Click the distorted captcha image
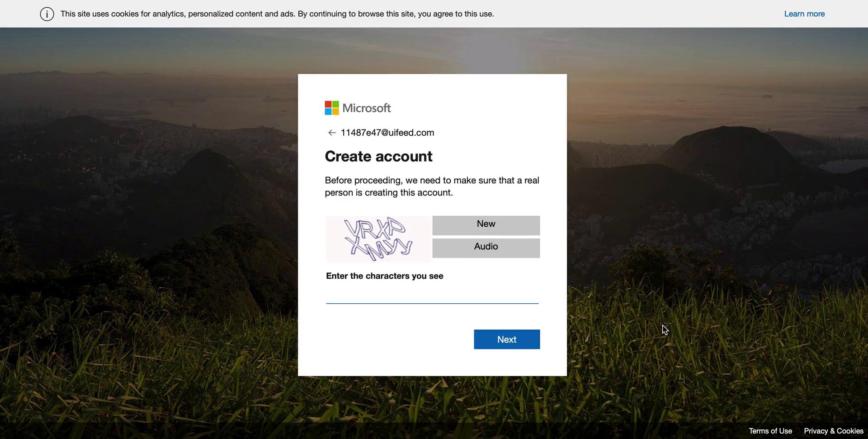This screenshot has height=439, width=868. (x=378, y=239)
